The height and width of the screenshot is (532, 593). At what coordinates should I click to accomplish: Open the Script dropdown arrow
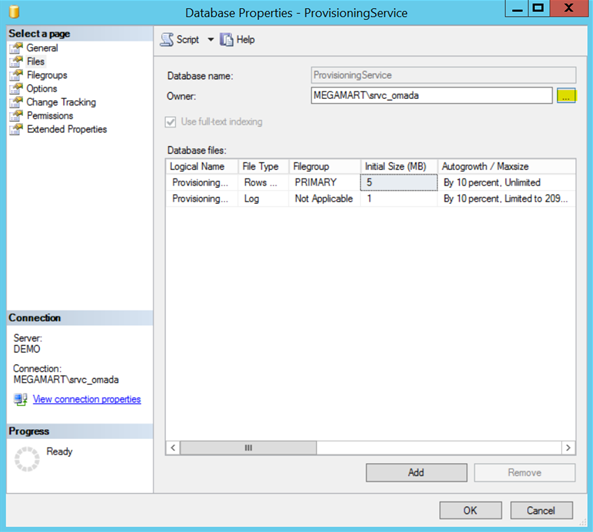(x=210, y=39)
